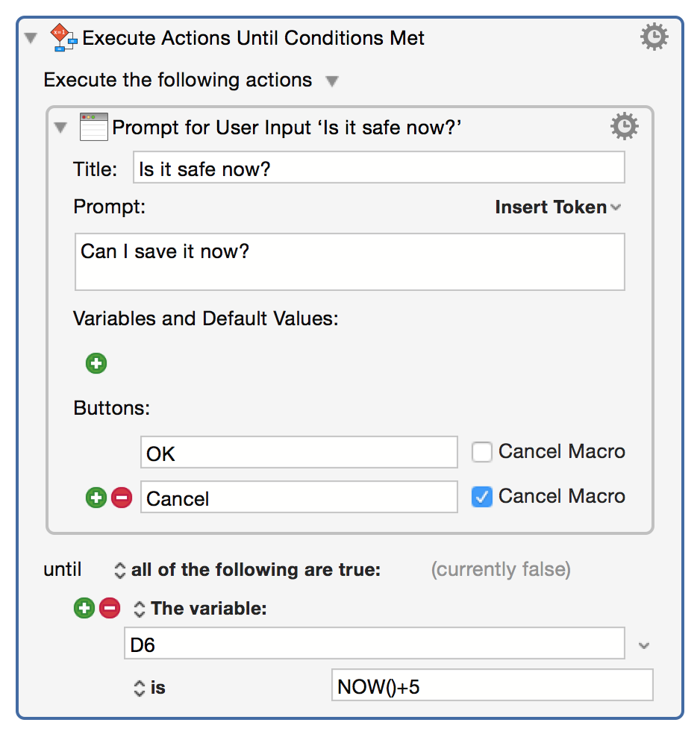Screen dimensions: 700x740
Task: Open the Insert Token menu
Action: (557, 207)
